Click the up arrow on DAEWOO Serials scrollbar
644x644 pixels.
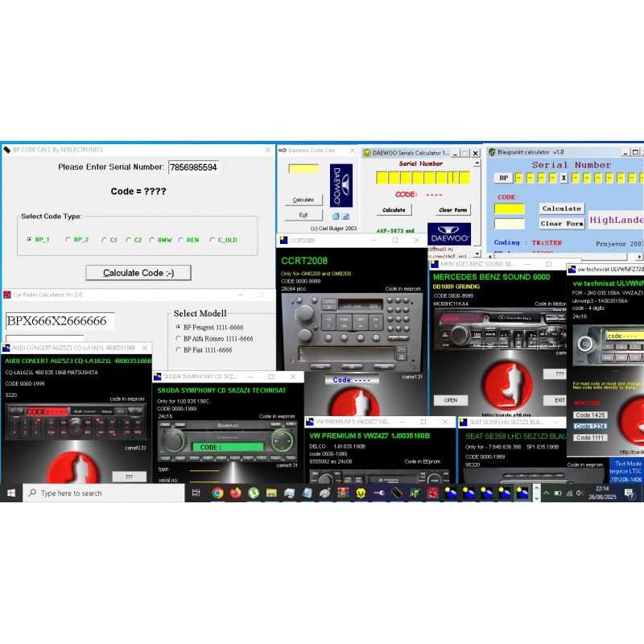[x=478, y=163]
